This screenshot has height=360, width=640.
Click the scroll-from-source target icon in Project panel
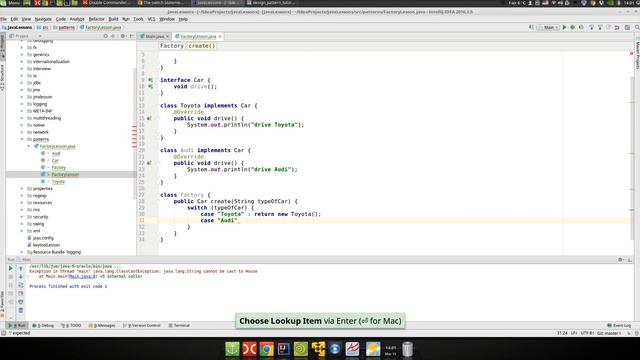click(x=105, y=36)
